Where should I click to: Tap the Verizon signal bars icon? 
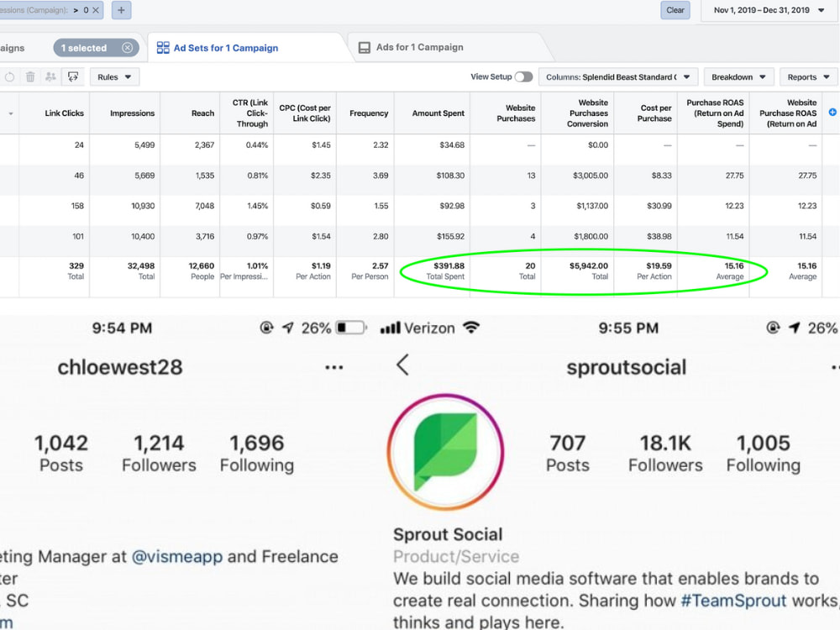(x=391, y=328)
